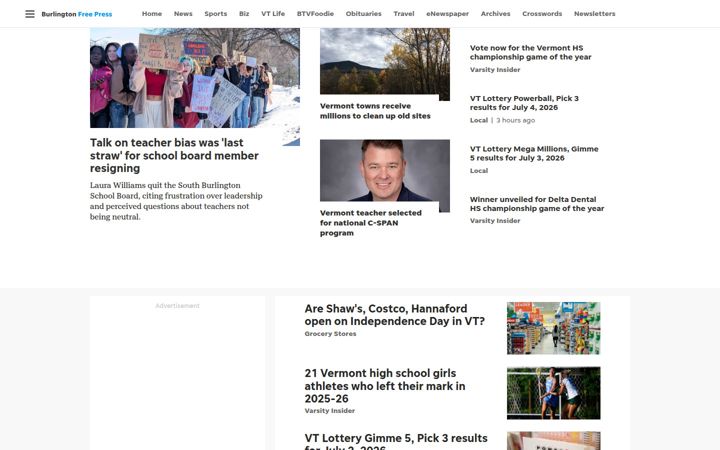
Task: Click the Laura Williams story summary text
Action: pos(176,201)
